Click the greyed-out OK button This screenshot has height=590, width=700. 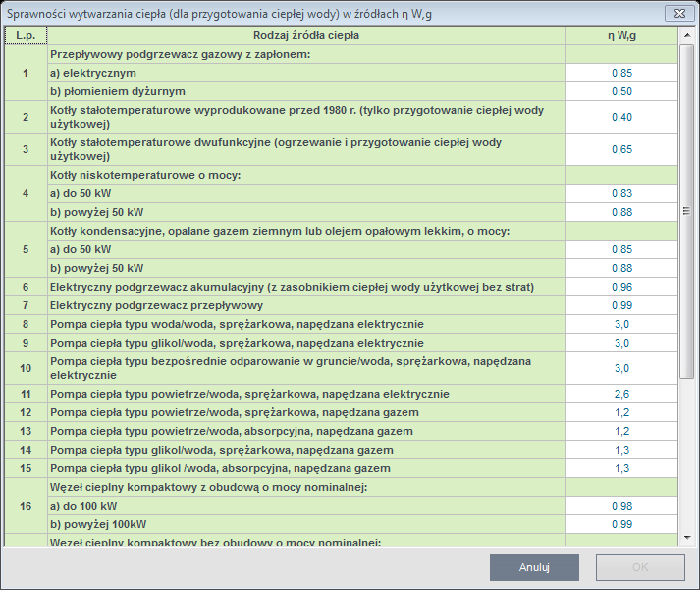(640, 567)
